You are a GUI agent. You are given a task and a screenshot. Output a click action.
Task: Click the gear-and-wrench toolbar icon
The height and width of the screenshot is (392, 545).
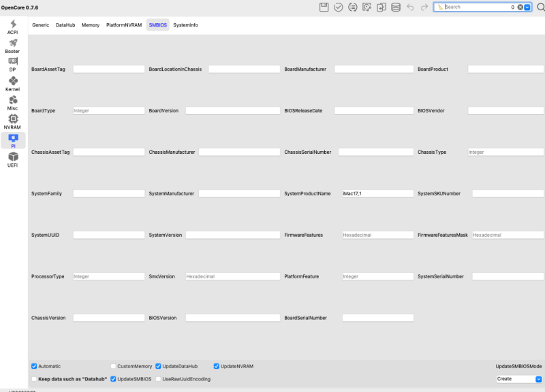[x=367, y=7]
